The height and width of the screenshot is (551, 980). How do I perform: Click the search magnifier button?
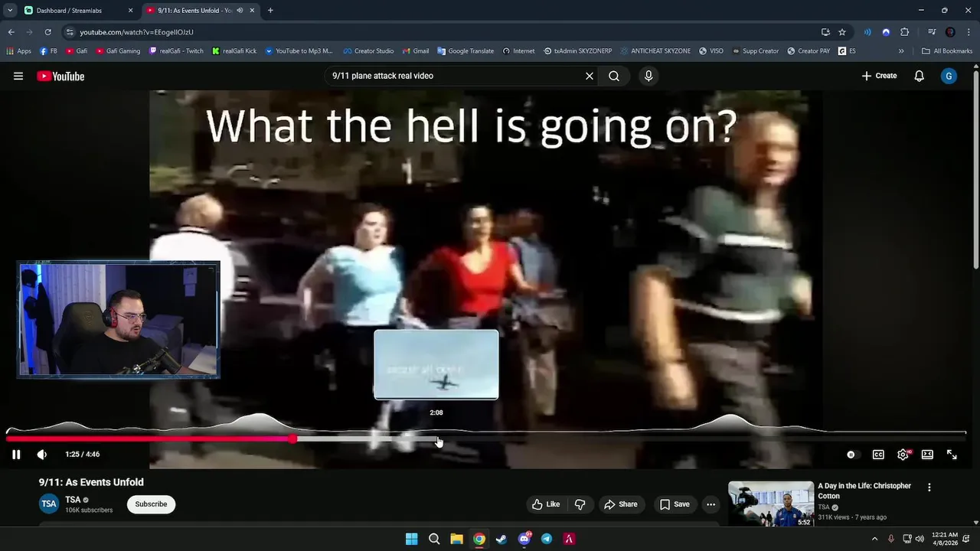click(614, 76)
